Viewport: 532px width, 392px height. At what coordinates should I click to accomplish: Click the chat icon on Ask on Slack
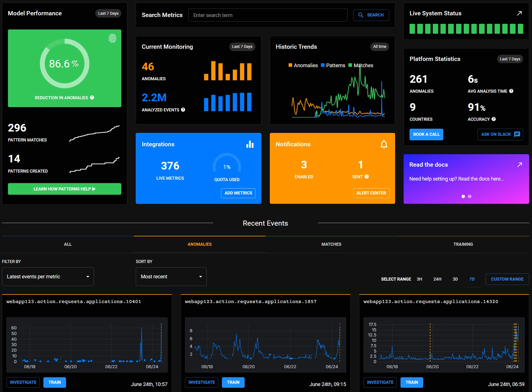(x=517, y=134)
